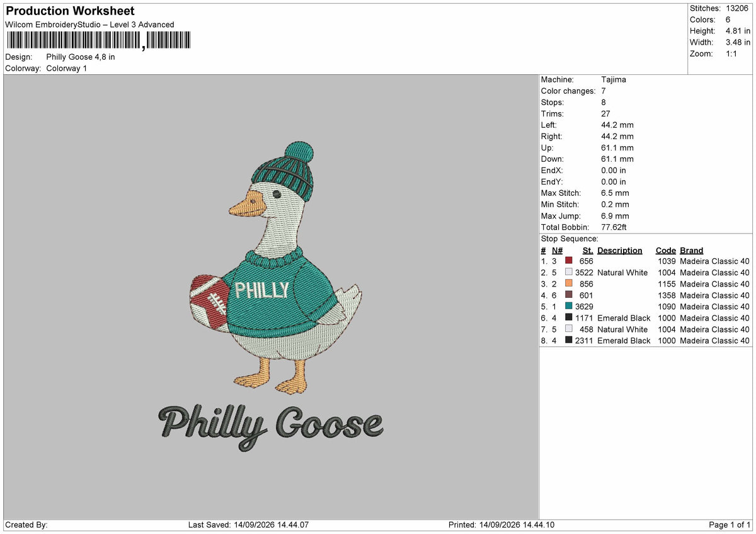Select the Width value 3.48 in

(x=739, y=42)
